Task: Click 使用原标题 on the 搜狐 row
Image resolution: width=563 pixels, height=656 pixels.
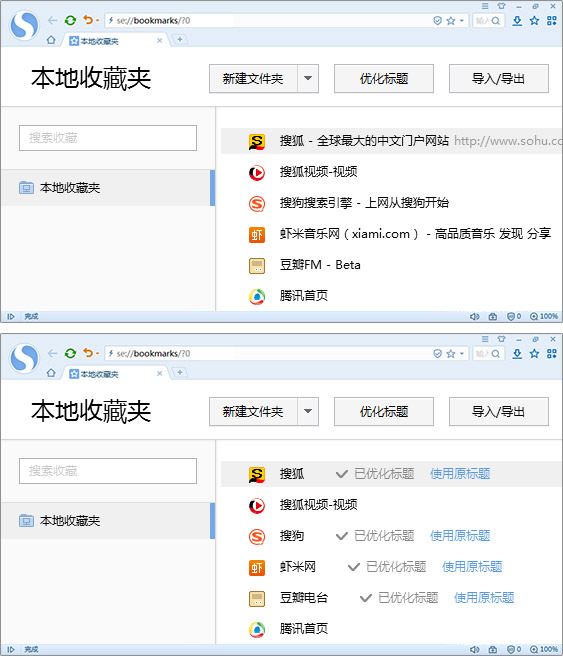Action: (460, 474)
